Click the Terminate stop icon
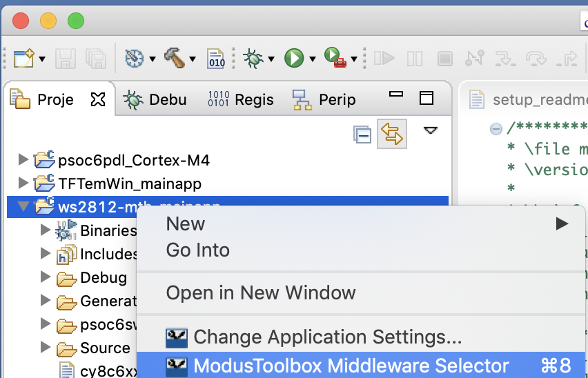Image resolution: width=588 pixels, height=378 pixels. [444, 59]
